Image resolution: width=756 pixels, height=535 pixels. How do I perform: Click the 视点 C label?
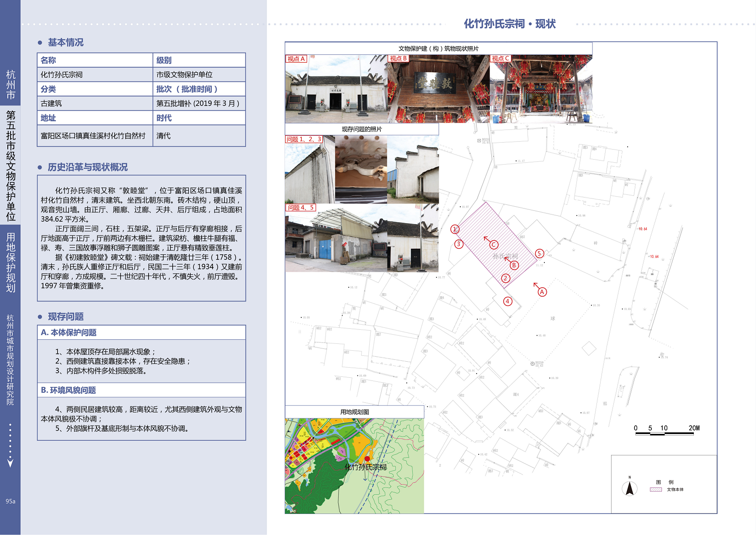[500, 58]
